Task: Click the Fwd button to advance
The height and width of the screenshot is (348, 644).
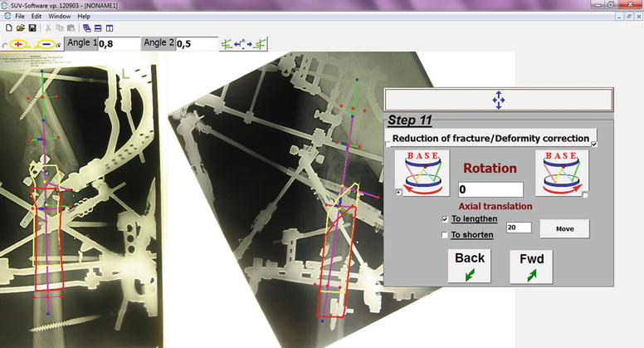Action: pos(530,267)
